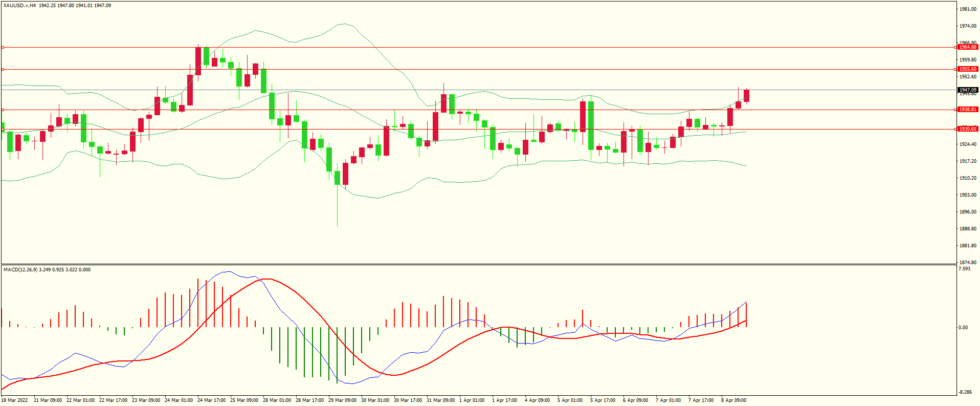980x406 pixels.
Task: Click the 29 Mar 09:00 time axis label
Action: [342, 400]
